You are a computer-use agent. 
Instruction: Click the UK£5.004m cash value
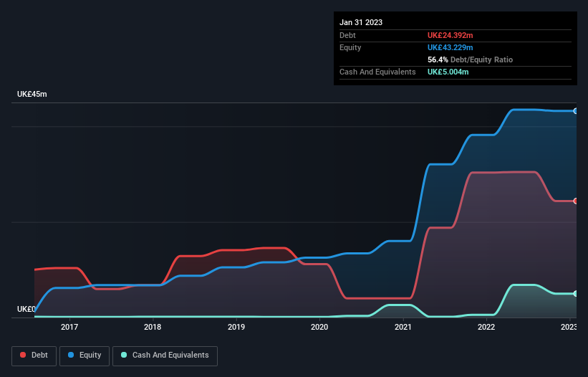448,72
